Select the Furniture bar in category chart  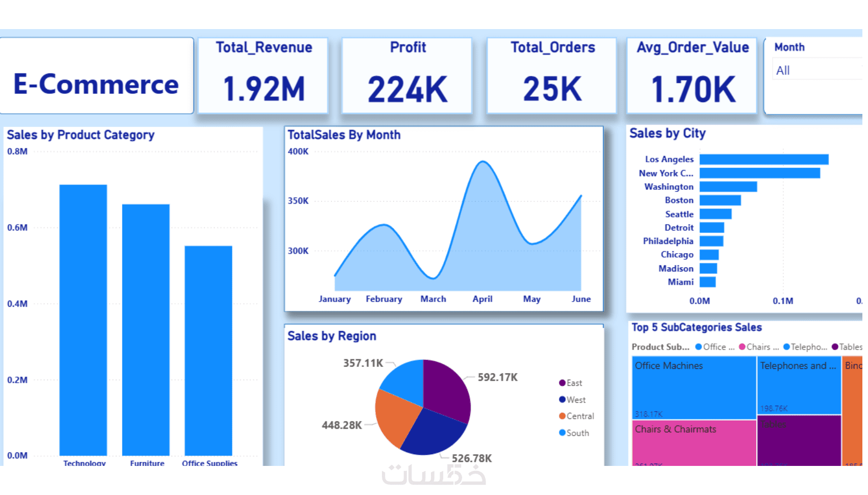pos(146,330)
